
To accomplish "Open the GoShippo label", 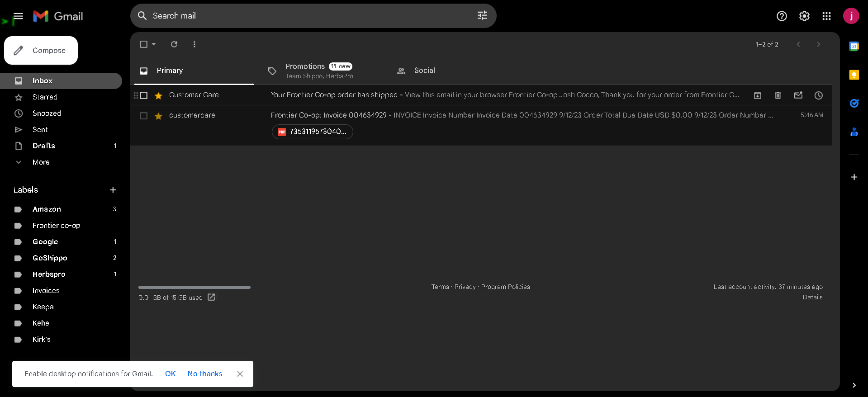I will pos(61,258).
